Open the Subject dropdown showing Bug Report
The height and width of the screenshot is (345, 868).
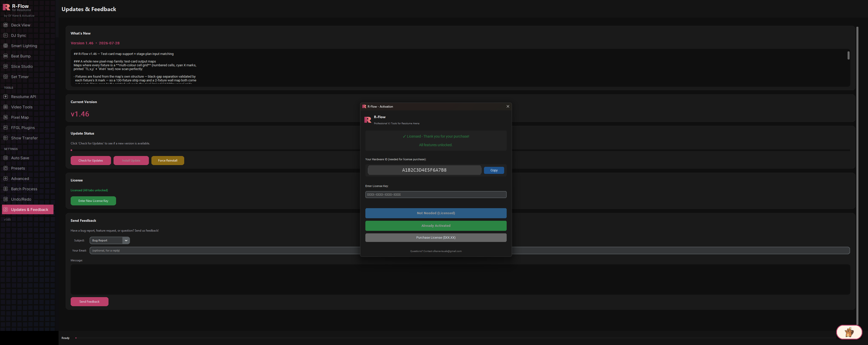point(110,240)
